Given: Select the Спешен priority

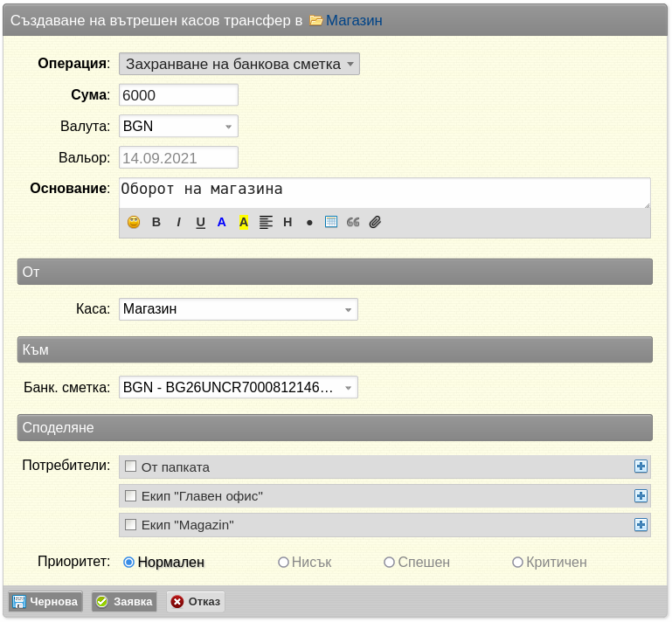Looking at the screenshot, I should tap(389, 562).
